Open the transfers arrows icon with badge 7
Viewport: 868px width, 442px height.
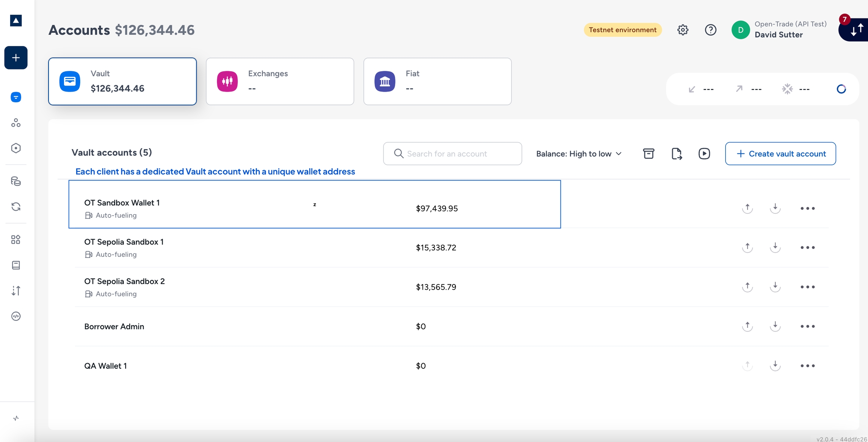coord(856,30)
